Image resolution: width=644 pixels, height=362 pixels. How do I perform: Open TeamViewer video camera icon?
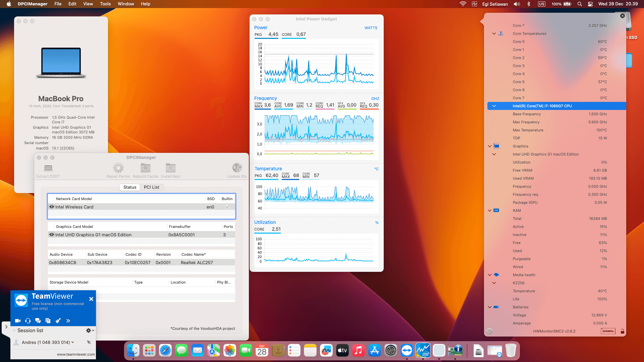point(18,321)
